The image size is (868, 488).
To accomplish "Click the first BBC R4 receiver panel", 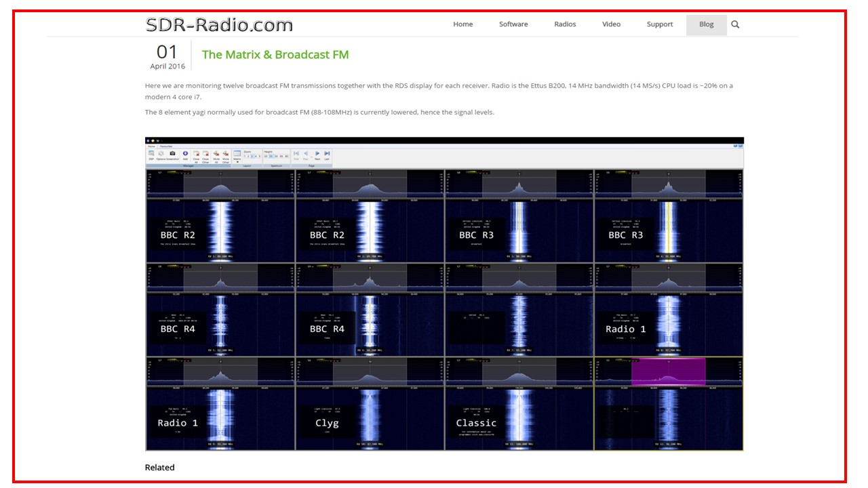I will point(220,310).
